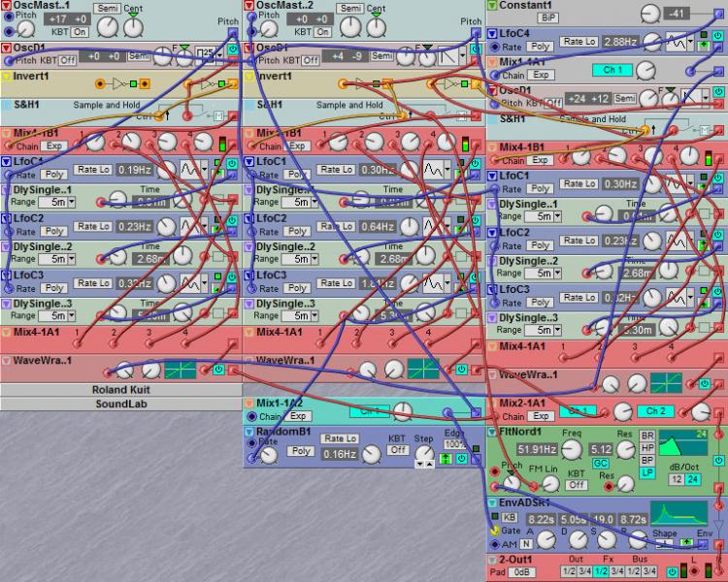The height and width of the screenshot is (582, 728).
Task: Click the Rate input jack on LfoC4
Action: coord(495,47)
